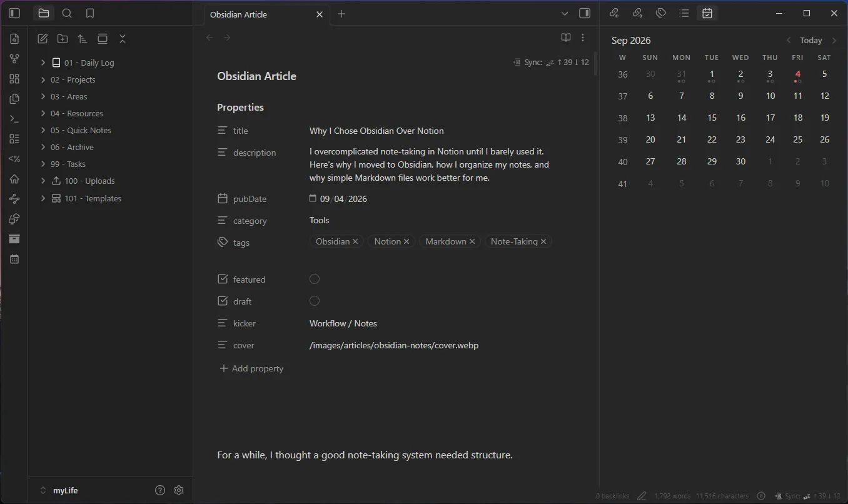Remove the Note-Taking tag
This screenshot has height=504, width=848.
coord(543,241)
